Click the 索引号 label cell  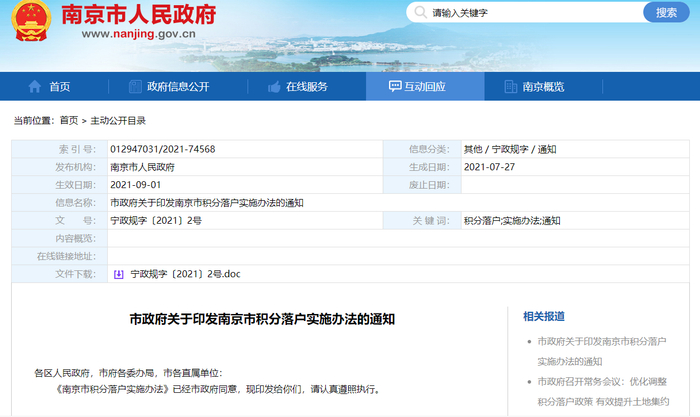coord(59,149)
